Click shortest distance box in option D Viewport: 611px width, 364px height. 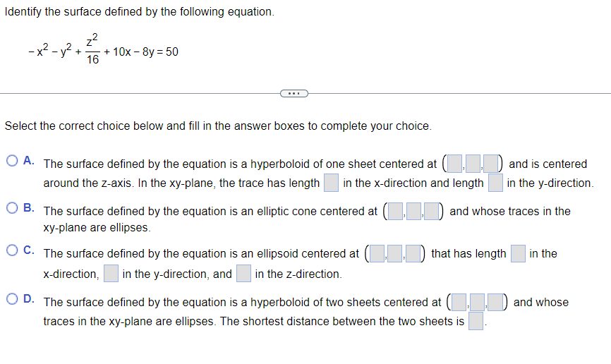coord(476,321)
